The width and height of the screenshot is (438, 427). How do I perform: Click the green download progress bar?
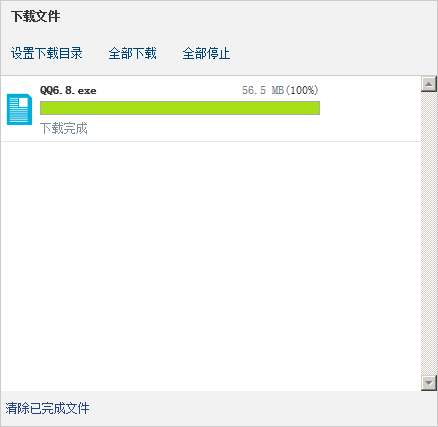[180, 108]
